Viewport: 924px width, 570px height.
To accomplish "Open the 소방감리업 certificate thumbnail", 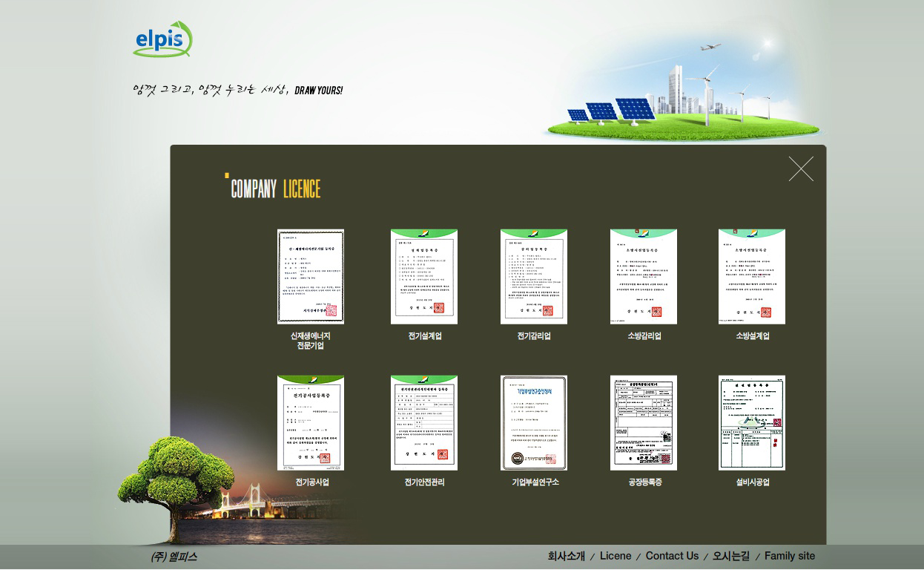I will [644, 276].
